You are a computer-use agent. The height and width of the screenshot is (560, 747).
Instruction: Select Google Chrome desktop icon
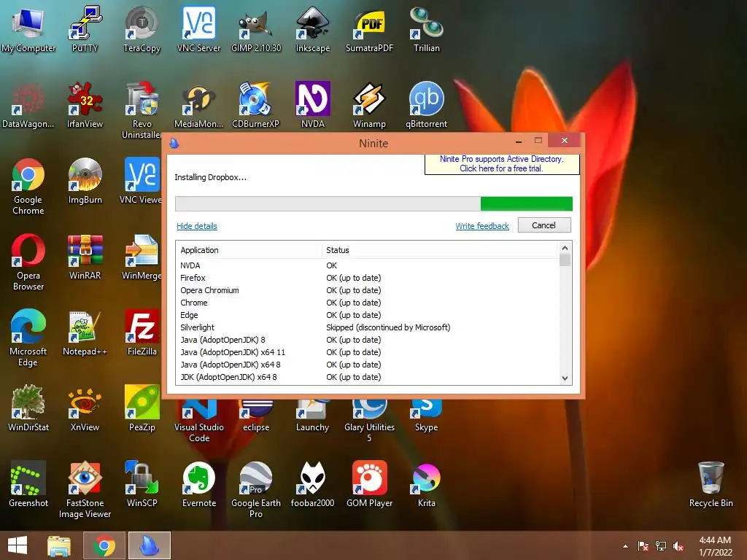(x=28, y=187)
